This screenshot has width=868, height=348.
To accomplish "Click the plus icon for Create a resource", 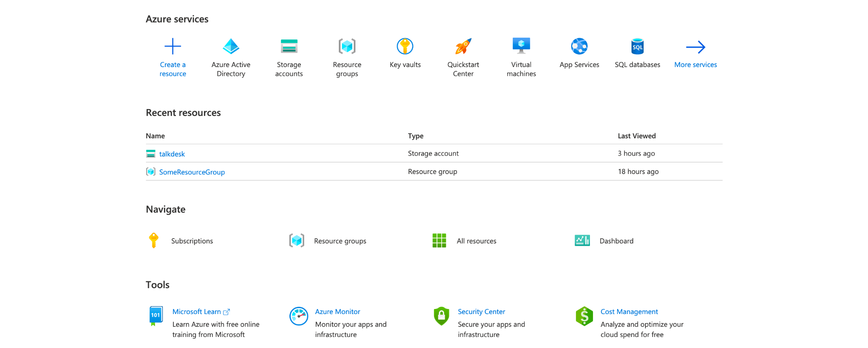I will [172, 46].
